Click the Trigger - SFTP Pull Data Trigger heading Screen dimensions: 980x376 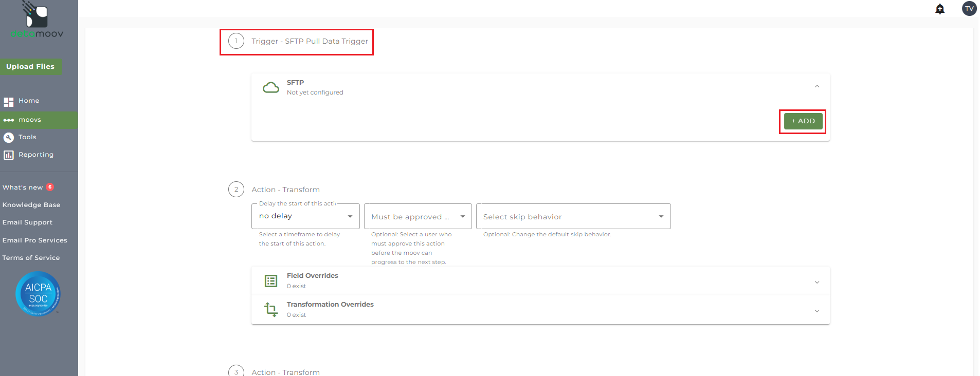click(x=310, y=41)
